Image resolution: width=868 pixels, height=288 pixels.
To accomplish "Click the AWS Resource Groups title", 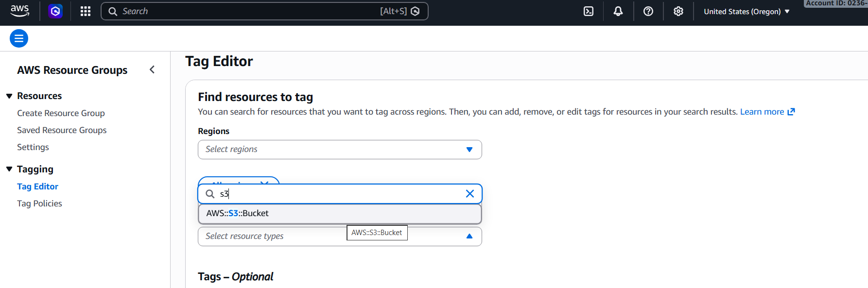I will [72, 70].
